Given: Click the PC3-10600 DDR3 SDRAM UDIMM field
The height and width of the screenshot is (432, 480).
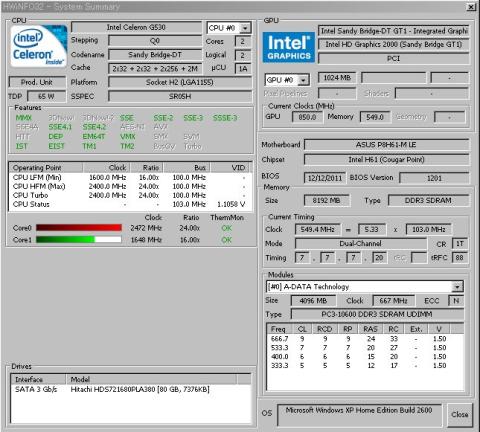Looking at the screenshot, I should (377, 314).
